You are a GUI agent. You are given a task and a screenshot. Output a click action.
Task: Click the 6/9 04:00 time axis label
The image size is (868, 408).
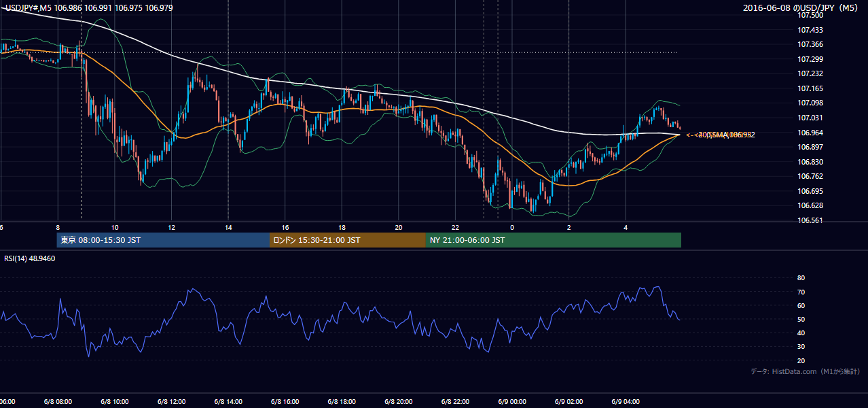pos(626,401)
